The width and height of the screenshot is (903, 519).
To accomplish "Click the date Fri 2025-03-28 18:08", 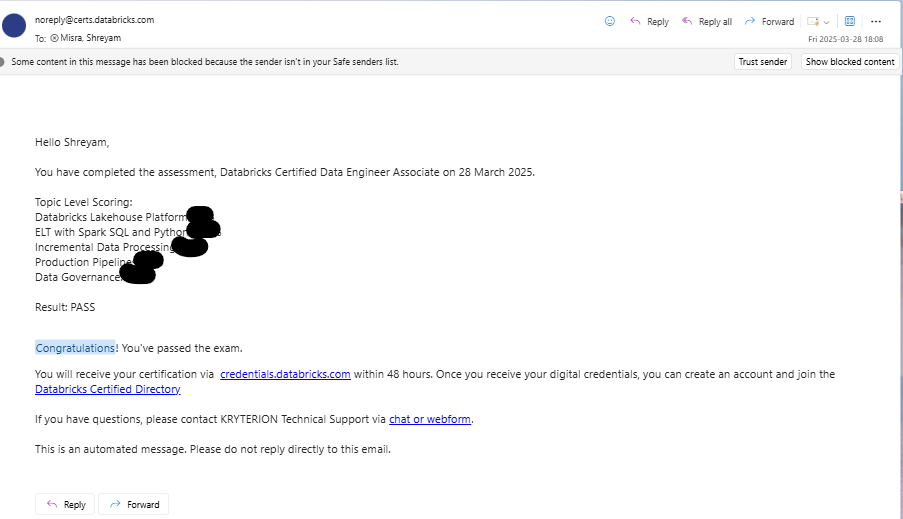I will (x=845, y=39).
